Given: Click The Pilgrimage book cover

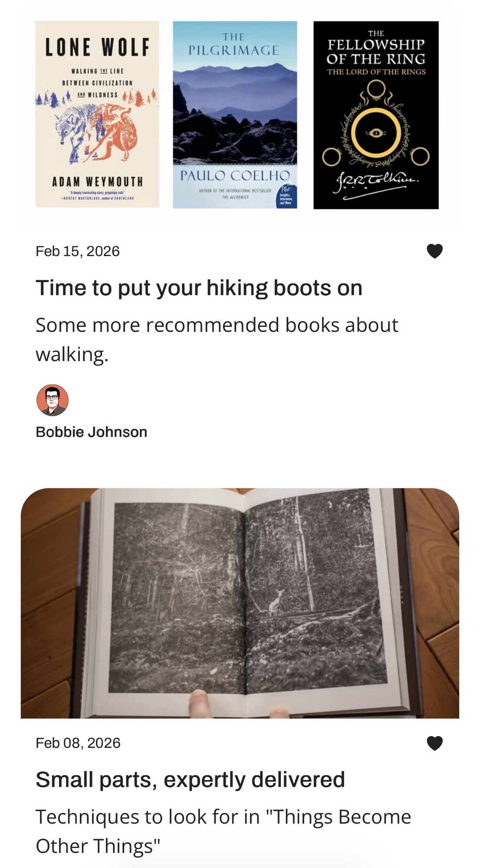Looking at the screenshot, I should click(x=235, y=115).
